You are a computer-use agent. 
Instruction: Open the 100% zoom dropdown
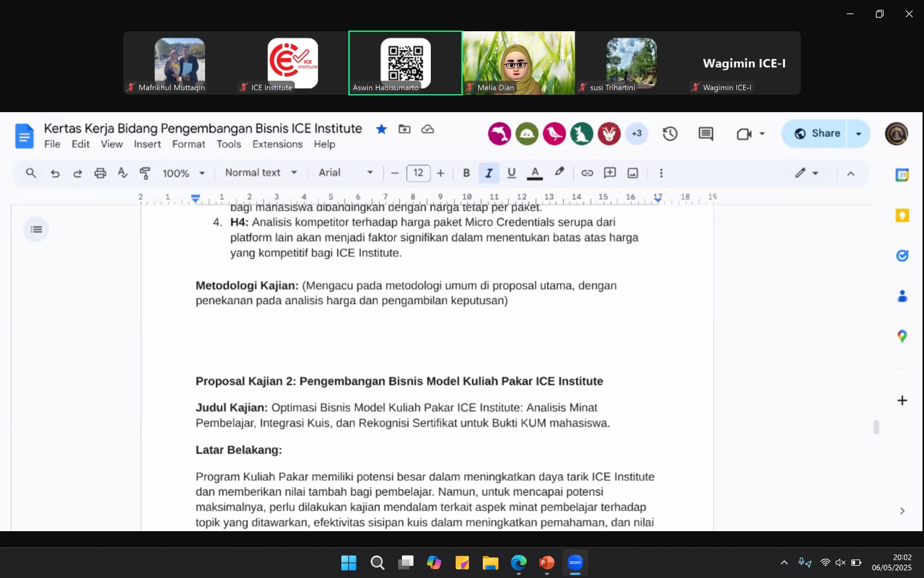184,173
